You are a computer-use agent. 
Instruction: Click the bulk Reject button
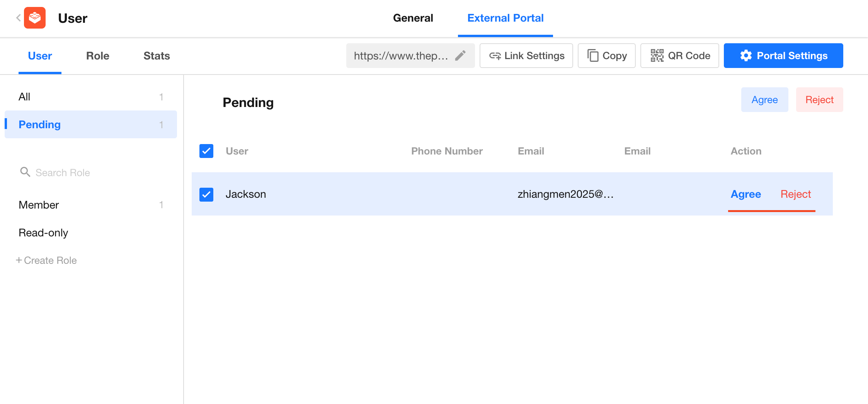click(819, 100)
